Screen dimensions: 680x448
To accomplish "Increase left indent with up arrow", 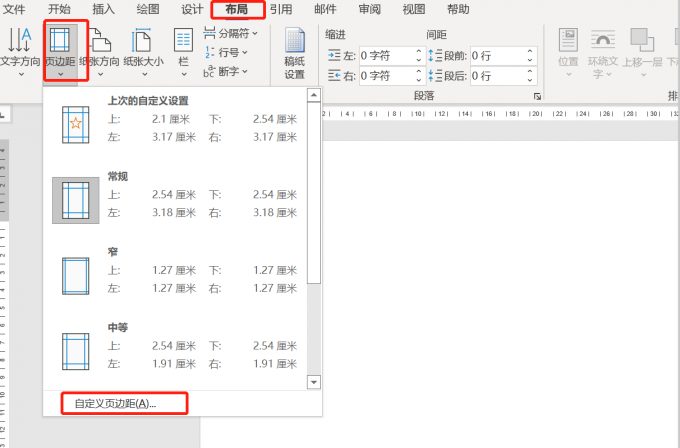I will coord(418,52).
